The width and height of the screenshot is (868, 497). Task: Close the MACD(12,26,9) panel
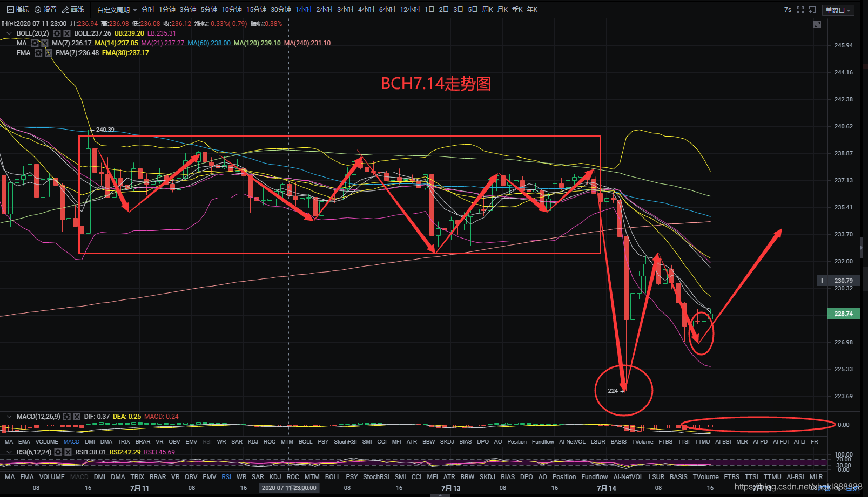pos(77,417)
